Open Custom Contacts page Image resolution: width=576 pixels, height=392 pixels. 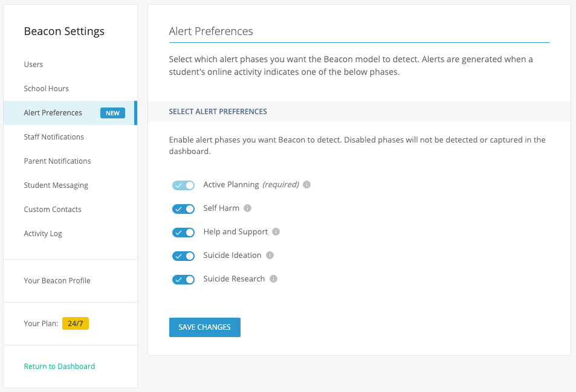tap(53, 209)
